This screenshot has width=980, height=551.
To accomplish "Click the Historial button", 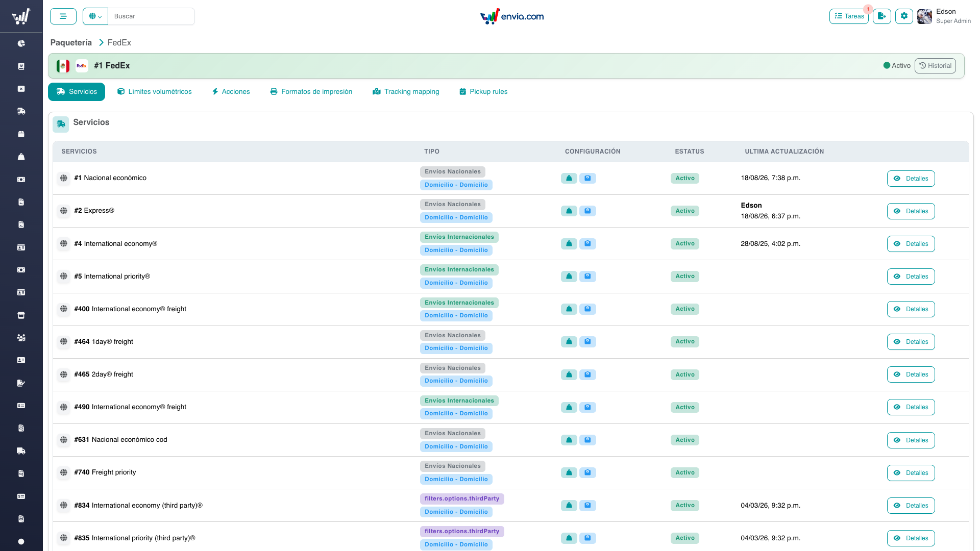I will tap(935, 66).
